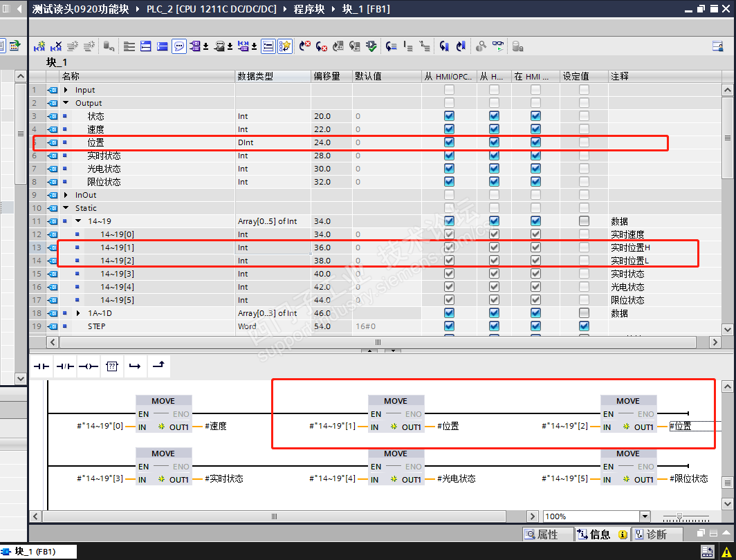This screenshot has width=736, height=560.
Task: Click the 程序块 breadcrumb link
Action: coord(309,9)
